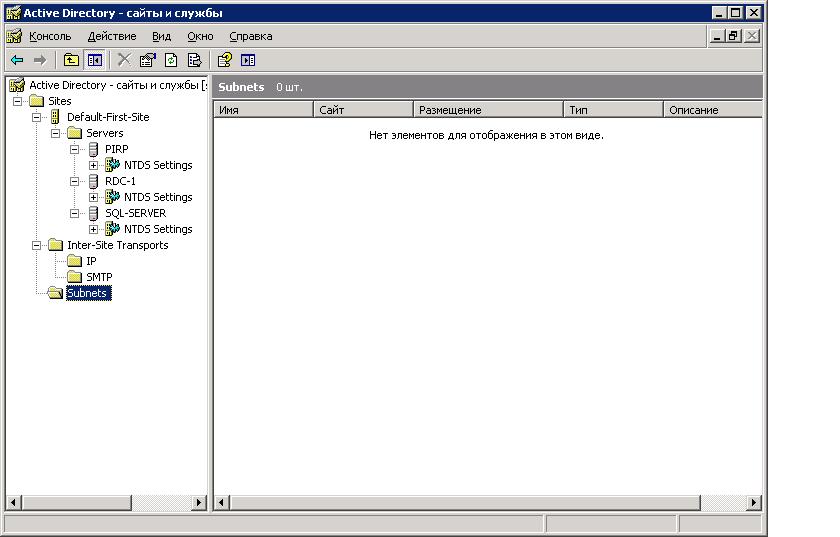Click the SQL-SERVER server icon
840x537 pixels.
point(93,213)
